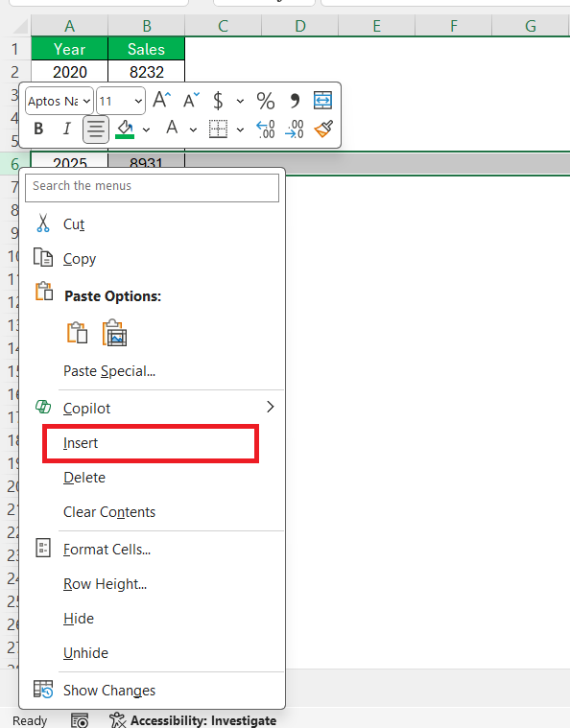
Task: Open the accounting format dropdown arrow
Action: coord(240,101)
